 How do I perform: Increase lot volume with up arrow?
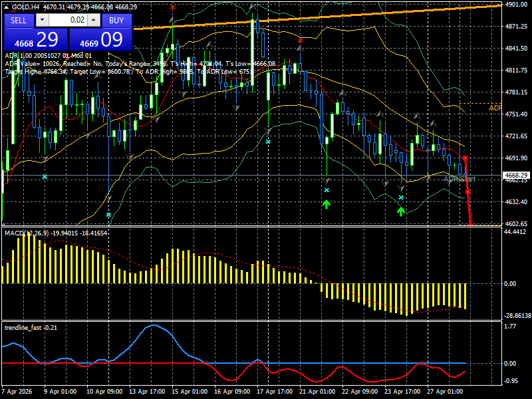point(94,20)
